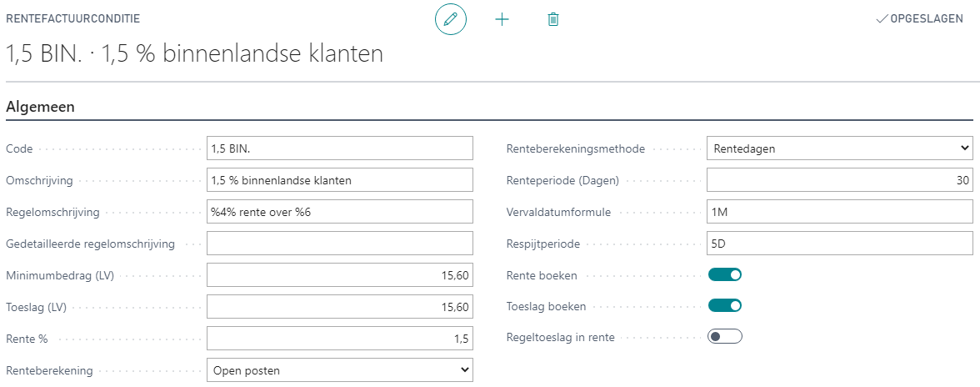Focus the empty Gedetailleerde regelomschrijving field

coord(339,244)
